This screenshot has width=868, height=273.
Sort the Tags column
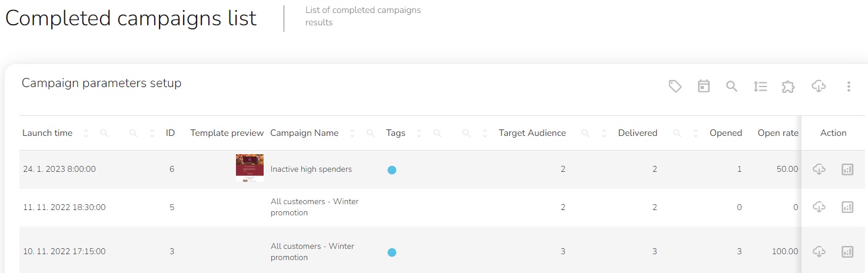click(x=419, y=134)
